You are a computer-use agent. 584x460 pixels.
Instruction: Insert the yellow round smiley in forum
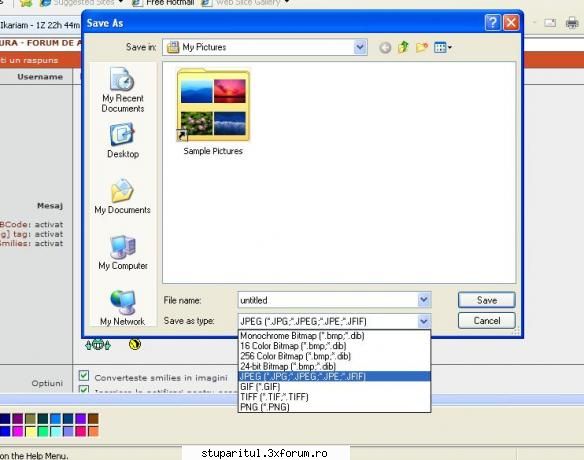[x=135, y=345]
